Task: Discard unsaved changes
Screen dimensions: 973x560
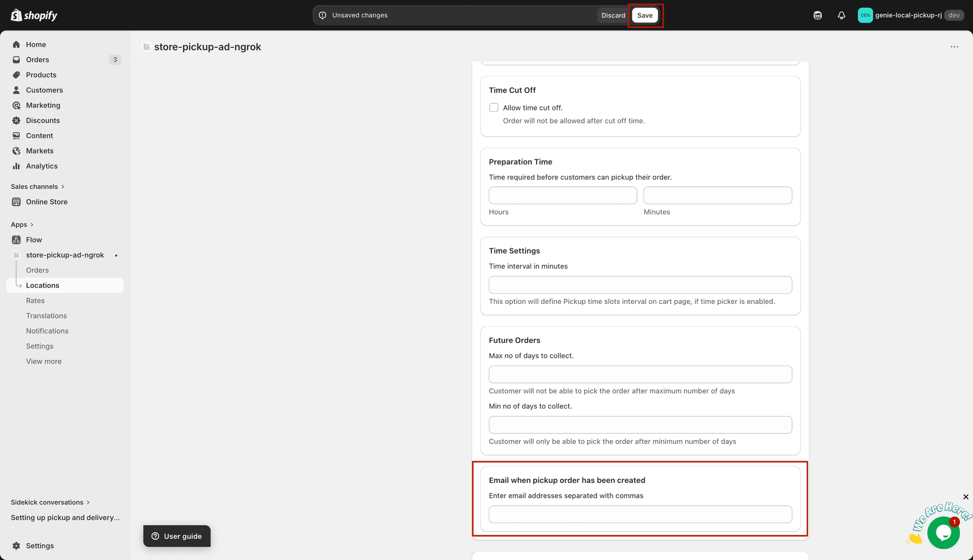Action: [613, 15]
